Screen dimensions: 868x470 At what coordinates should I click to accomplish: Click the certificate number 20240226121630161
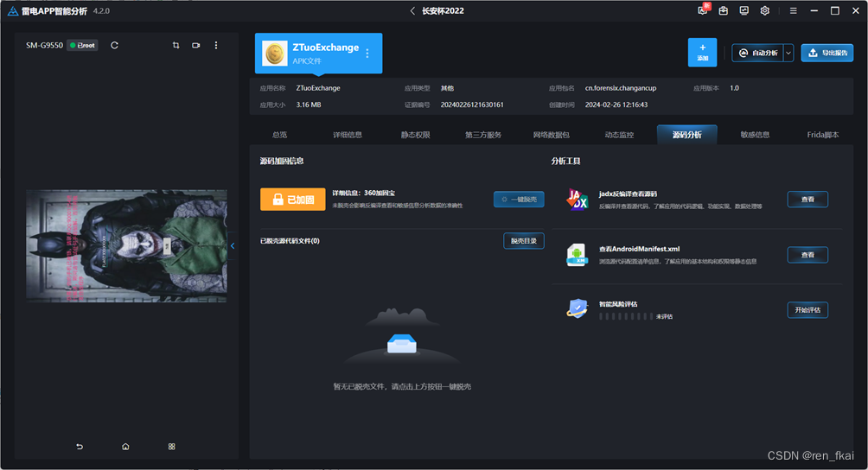point(472,105)
